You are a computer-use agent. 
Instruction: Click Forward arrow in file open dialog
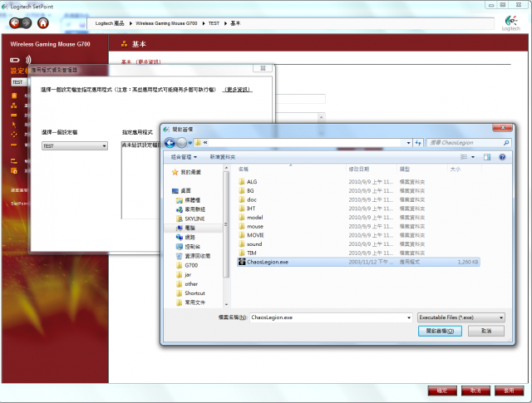tap(182, 143)
